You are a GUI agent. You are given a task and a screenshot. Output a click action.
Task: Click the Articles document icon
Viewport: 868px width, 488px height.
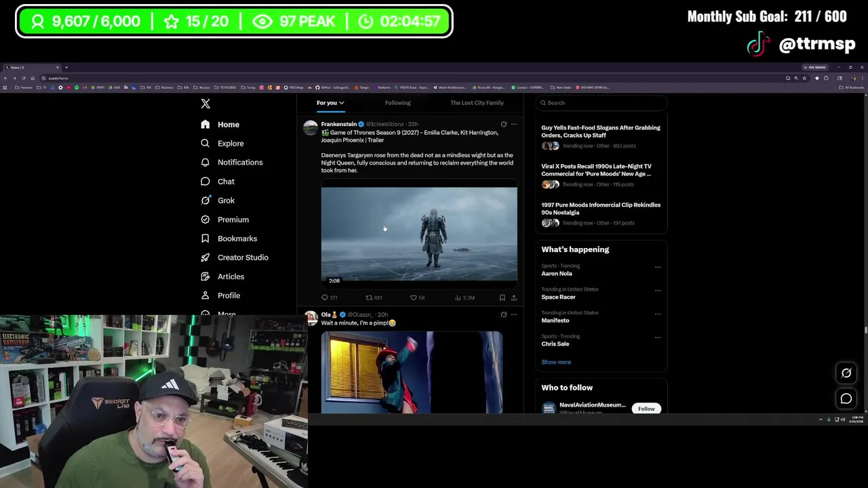pyautogui.click(x=205, y=277)
